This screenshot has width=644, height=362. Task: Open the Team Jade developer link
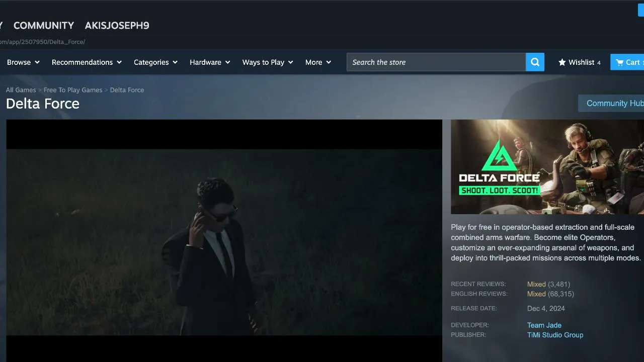pyautogui.click(x=544, y=325)
